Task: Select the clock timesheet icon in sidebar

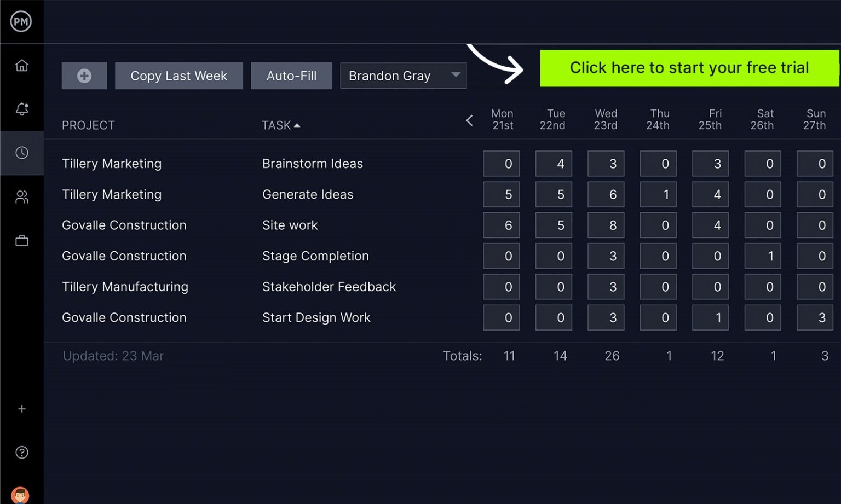Action: pos(21,153)
